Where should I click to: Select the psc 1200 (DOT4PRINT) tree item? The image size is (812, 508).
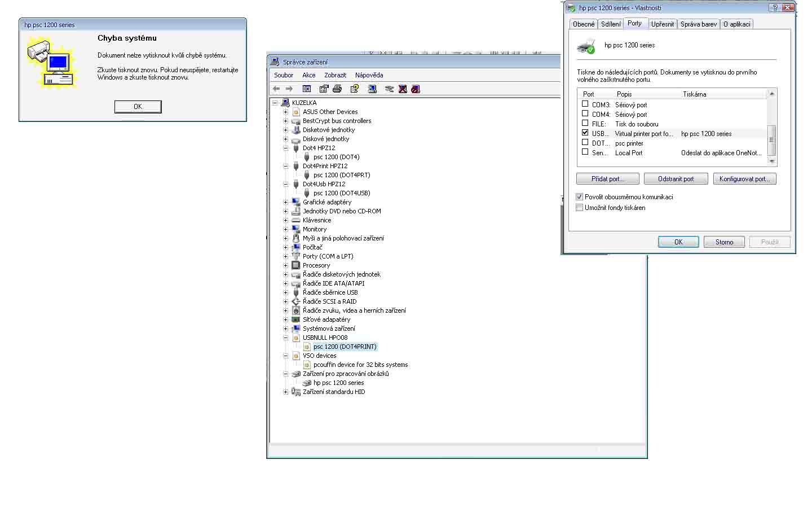tap(345, 347)
